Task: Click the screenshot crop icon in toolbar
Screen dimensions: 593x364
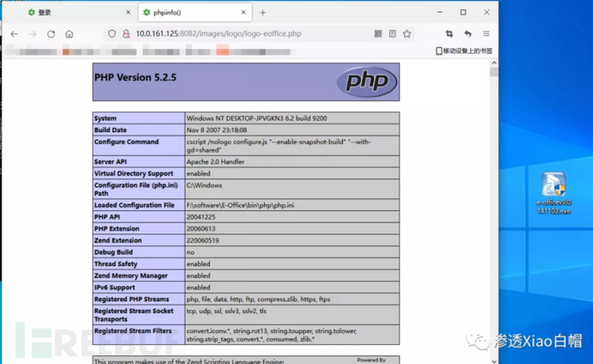Action: point(449,33)
